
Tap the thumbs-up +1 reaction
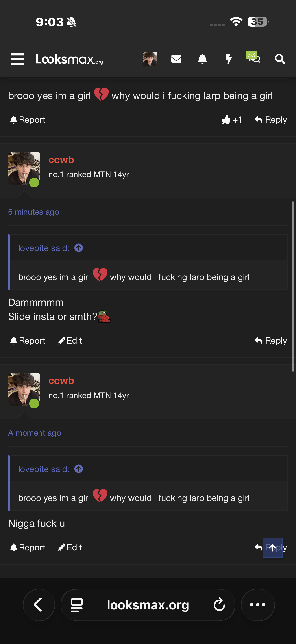tap(231, 120)
